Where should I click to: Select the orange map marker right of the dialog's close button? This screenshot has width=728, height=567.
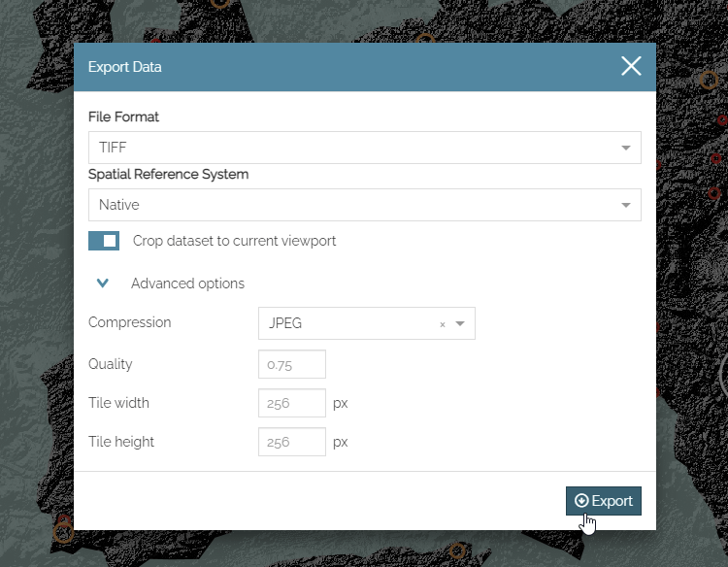pos(709,81)
